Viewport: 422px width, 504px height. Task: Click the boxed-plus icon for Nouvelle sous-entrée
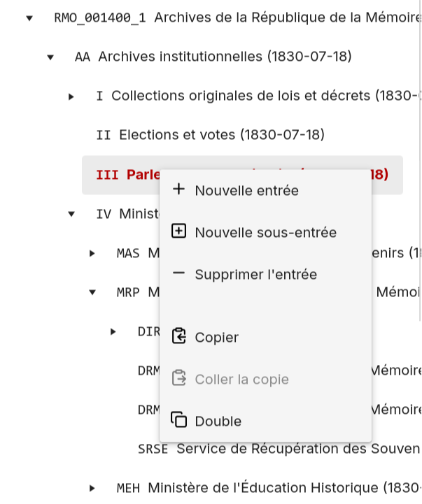pyautogui.click(x=179, y=231)
